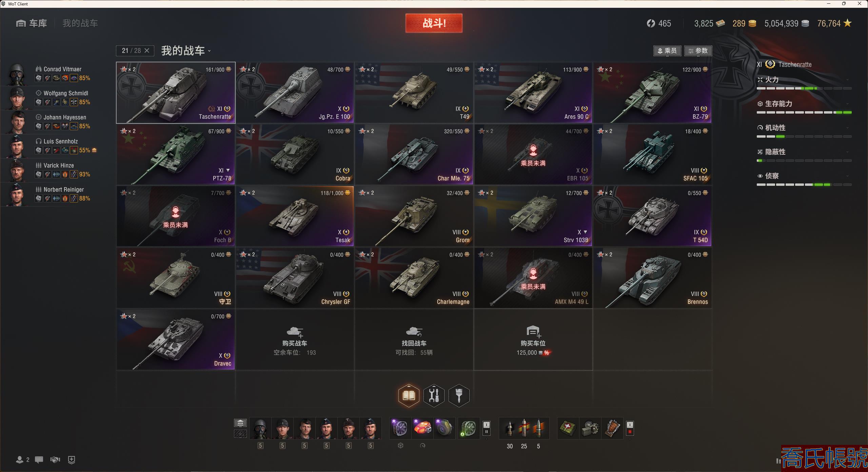Expand the 我的战车 vehicle list dropdown
This screenshot has height=472, width=868.
click(186, 51)
